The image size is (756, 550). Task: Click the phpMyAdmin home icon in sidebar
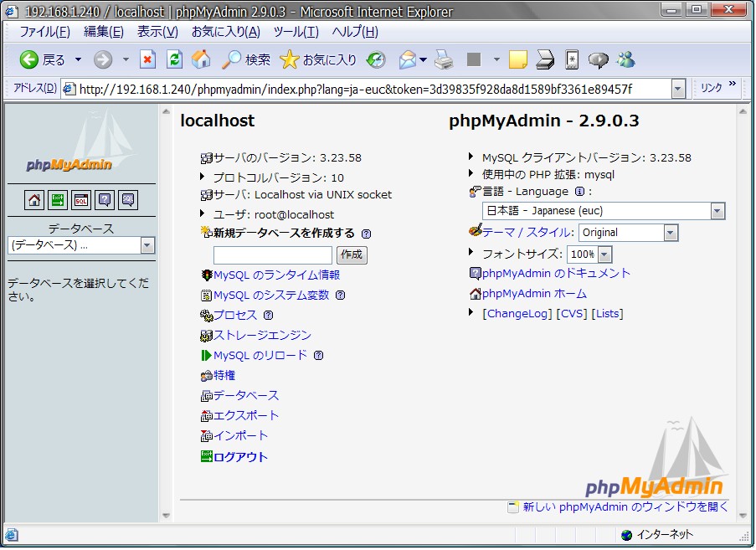tap(34, 200)
